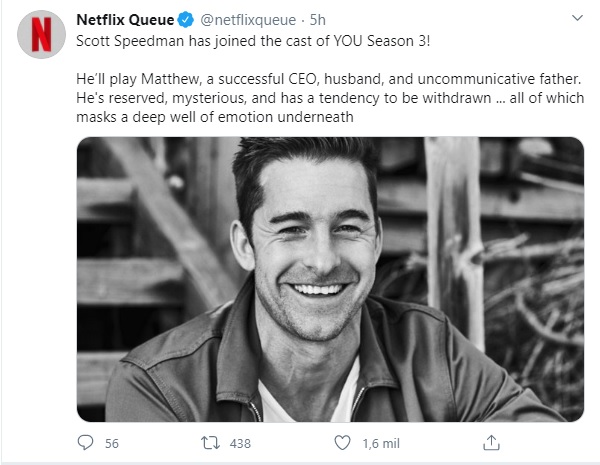Screen dimensions: 600x465
Task: Open the tweet options chevron menu
Action: tap(577, 19)
